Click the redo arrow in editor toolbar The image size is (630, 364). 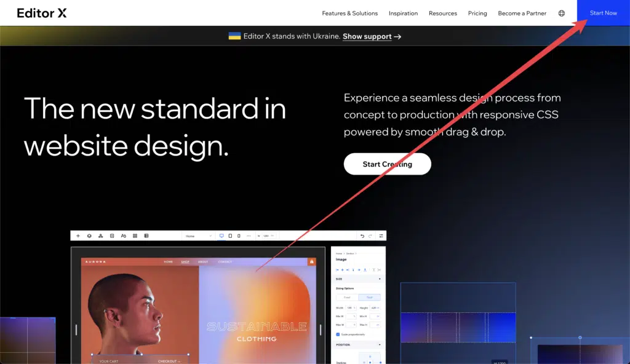tap(370, 236)
